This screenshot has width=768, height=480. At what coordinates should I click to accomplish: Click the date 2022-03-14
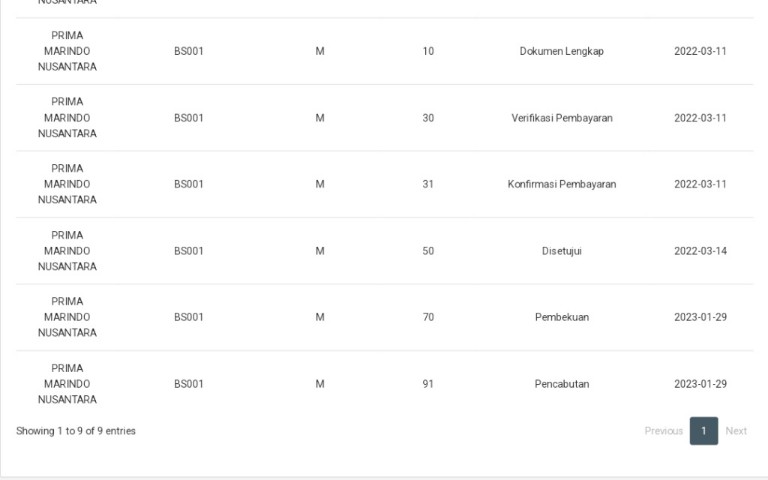pos(700,251)
